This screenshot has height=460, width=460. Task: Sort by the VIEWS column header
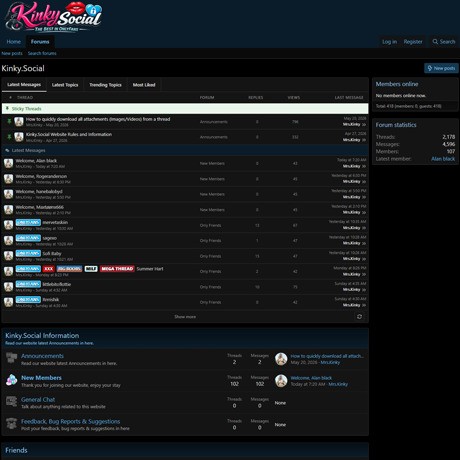click(x=294, y=97)
